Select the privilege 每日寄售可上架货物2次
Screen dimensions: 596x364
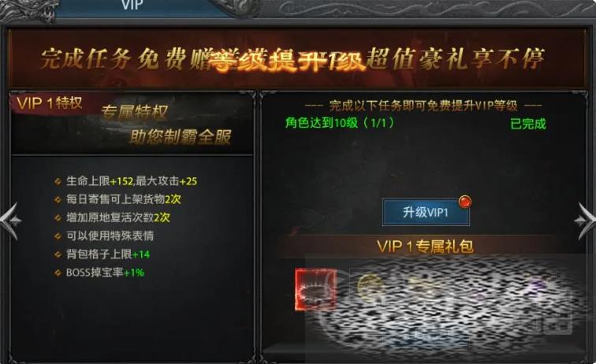tap(124, 199)
